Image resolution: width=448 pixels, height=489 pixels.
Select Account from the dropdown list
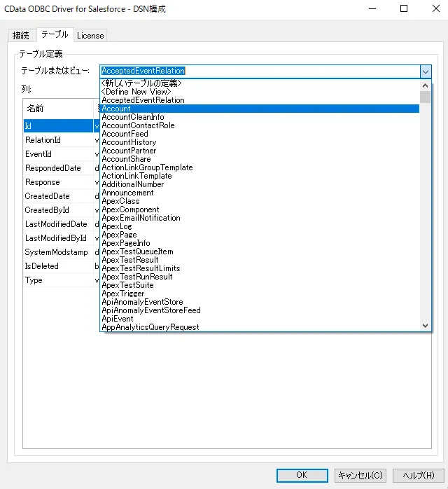point(116,109)
